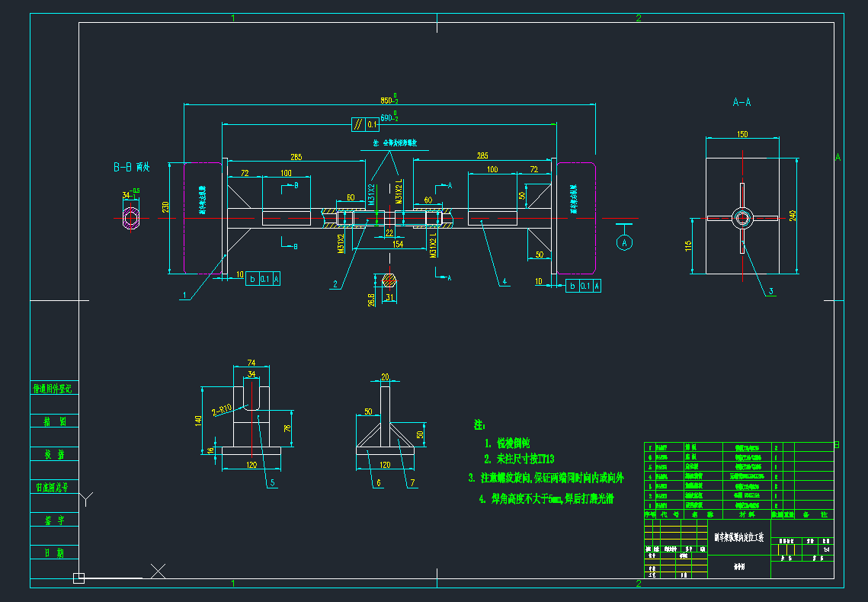Image resolution: width=868 pixels, height=602 pixels.
Task: Click the 690 dimension text
Action: click(388, 118)
